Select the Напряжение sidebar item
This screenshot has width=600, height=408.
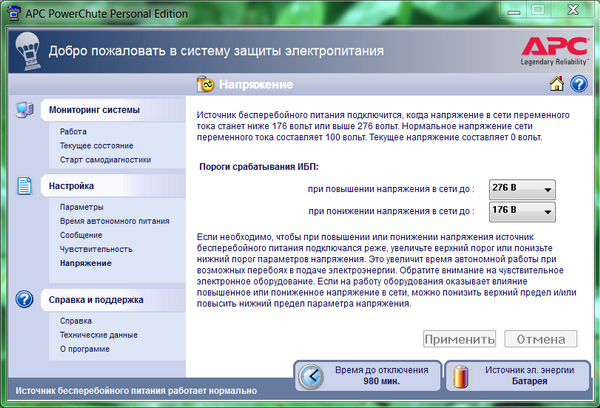85,263
